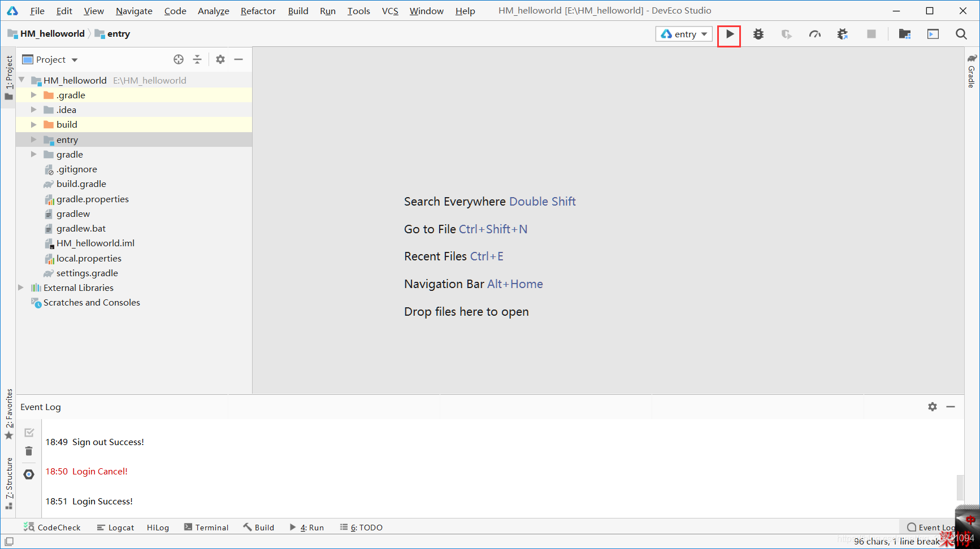Open the profiler gauge icon
Image resolution: width=980 pixels, height=549 pixels.
point(814,34)
